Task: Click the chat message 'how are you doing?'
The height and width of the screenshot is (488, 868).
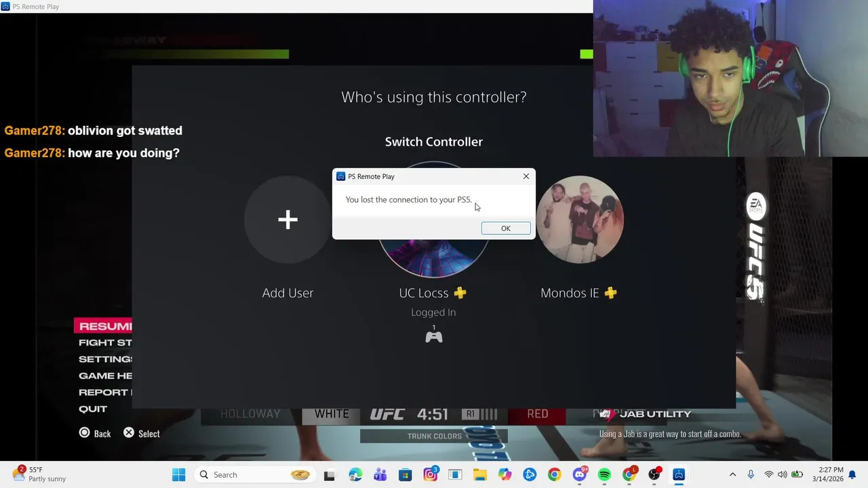Action: pos(123,153)
